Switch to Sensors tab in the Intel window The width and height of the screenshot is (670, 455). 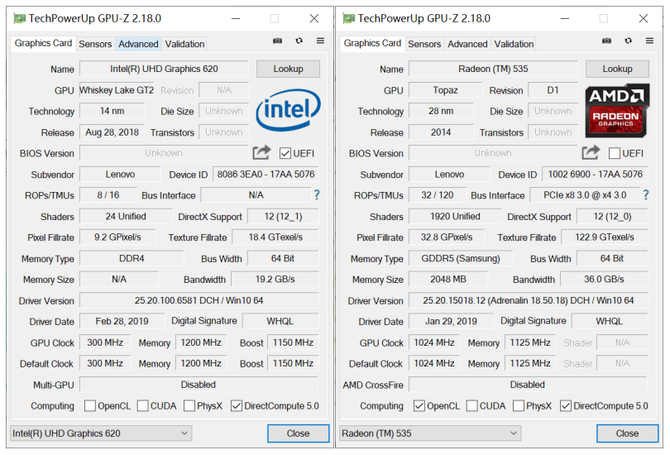[95, 44]
